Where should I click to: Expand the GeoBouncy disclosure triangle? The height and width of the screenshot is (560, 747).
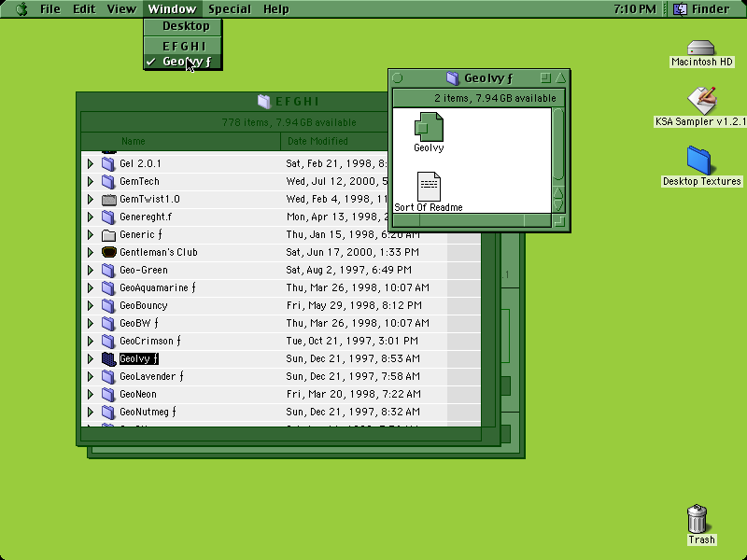pos(91,306)
